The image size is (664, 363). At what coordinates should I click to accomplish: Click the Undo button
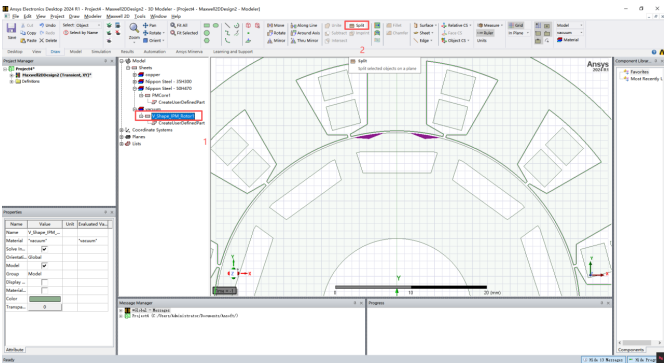(x=47, y=25)
